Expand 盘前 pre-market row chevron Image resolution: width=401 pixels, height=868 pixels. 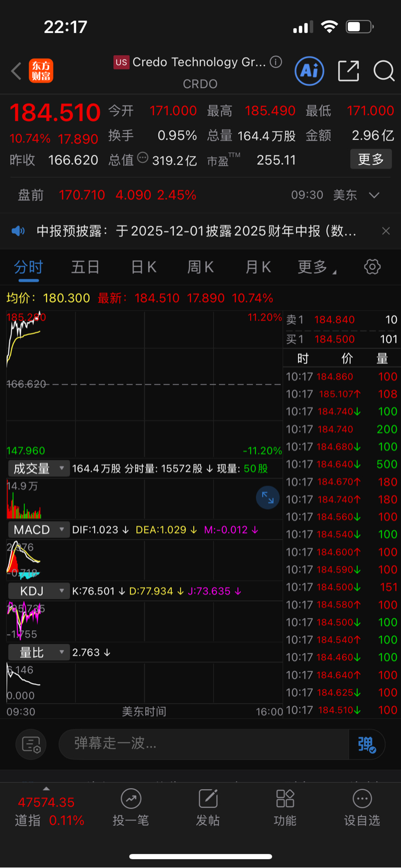[374, 195]
